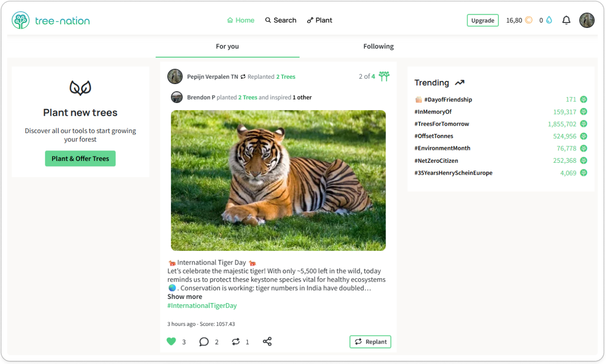Image resolution: width=606 pixels, height=364 pixels.
Task: Click the tree icon beside 1,855,702
Action: tap(583, 124)
